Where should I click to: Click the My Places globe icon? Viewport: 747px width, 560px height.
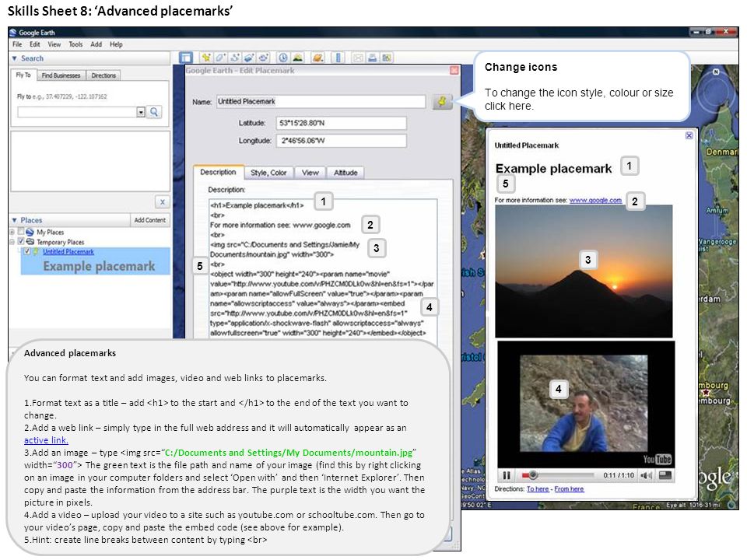coord(30,232)
